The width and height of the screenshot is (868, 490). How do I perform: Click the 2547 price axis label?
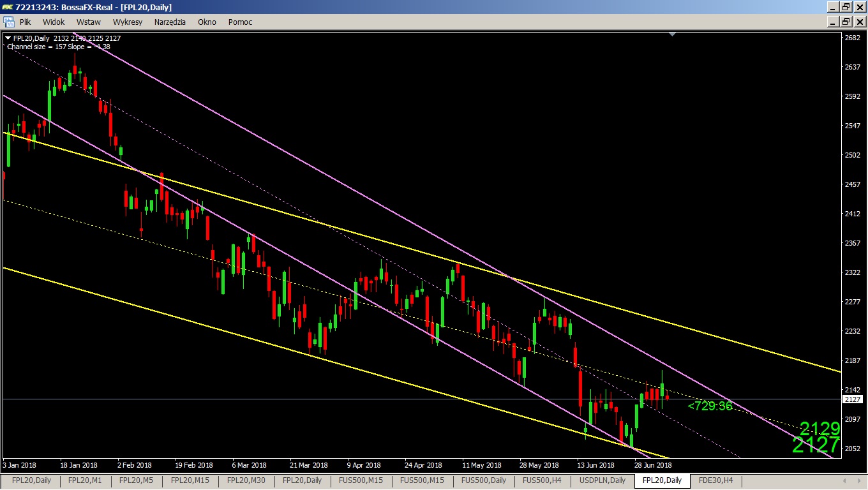pyautogui.click(x=853, y=126)
